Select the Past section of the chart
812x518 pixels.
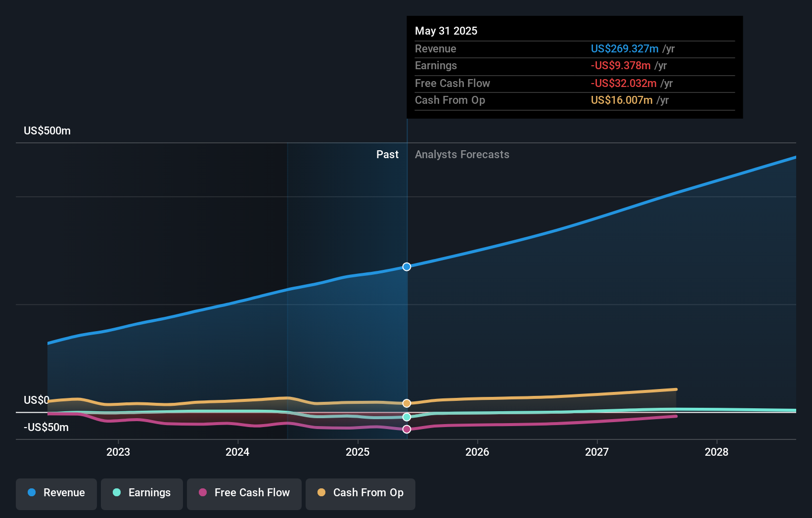point(387,155)
